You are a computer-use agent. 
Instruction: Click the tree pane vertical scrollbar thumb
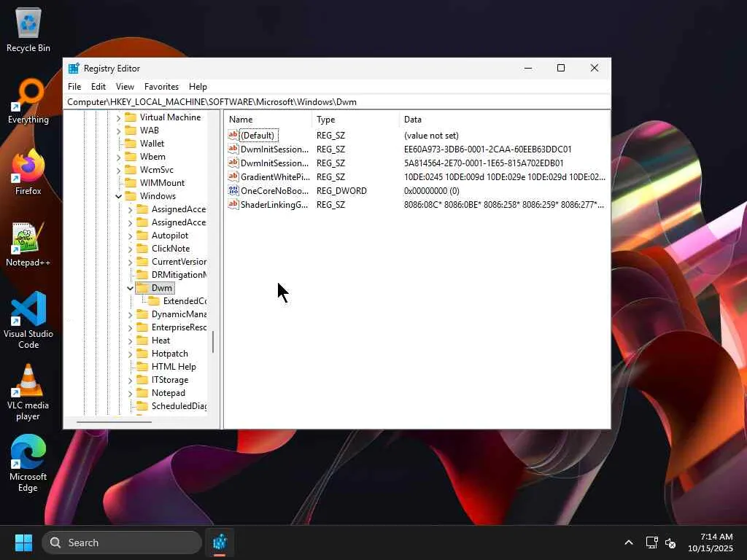click(x=213, y=342)
